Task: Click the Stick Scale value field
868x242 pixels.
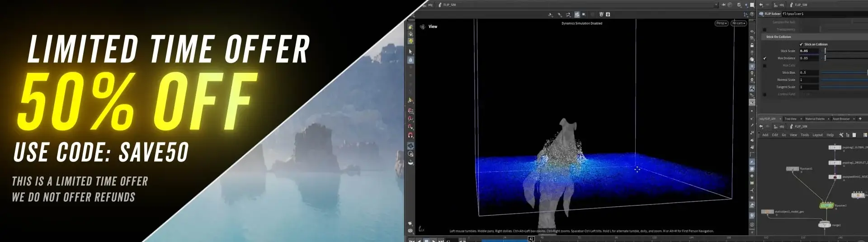Action: click(809, 51)
